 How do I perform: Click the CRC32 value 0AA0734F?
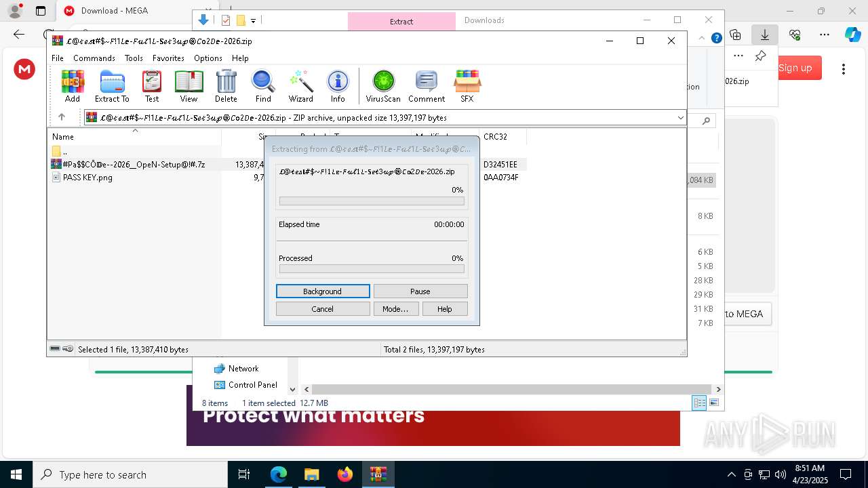501,177
